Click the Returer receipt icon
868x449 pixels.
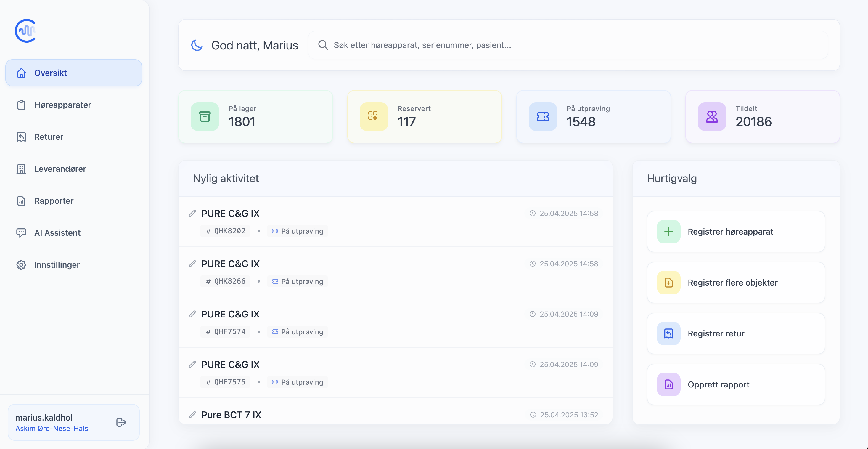tap(21, 137)
